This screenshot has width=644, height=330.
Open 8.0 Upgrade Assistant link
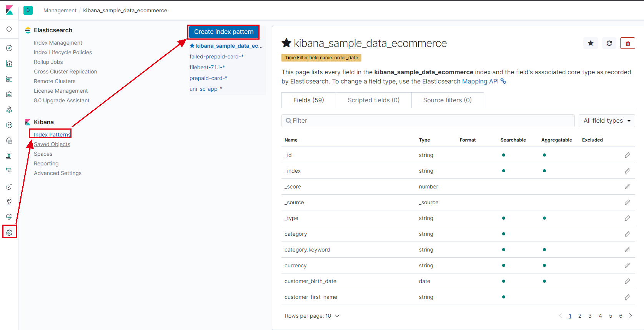[x=62, y=100]
